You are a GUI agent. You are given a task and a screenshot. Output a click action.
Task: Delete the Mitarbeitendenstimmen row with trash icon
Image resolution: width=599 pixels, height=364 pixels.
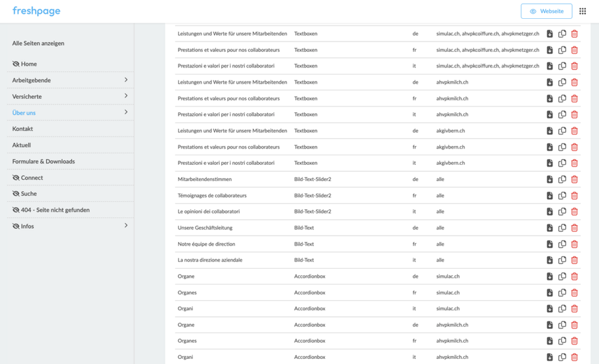coord(574,179)
